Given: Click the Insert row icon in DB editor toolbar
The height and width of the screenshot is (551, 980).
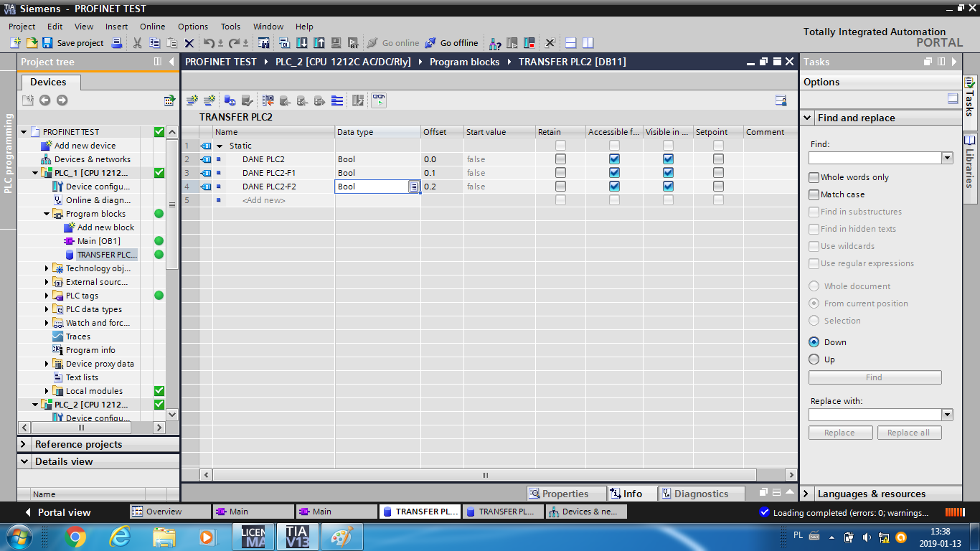Looking at the screenshot, I should [192, 100].
